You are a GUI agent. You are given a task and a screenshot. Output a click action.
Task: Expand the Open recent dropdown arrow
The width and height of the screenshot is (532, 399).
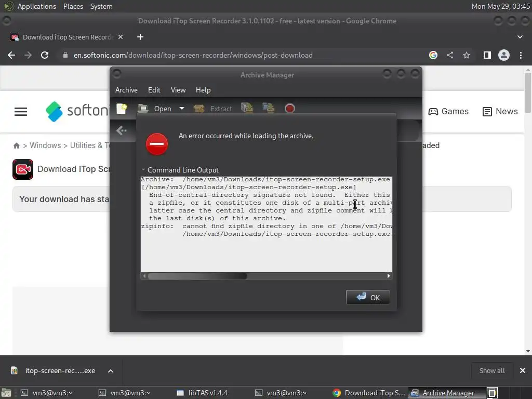coord(182,109)
